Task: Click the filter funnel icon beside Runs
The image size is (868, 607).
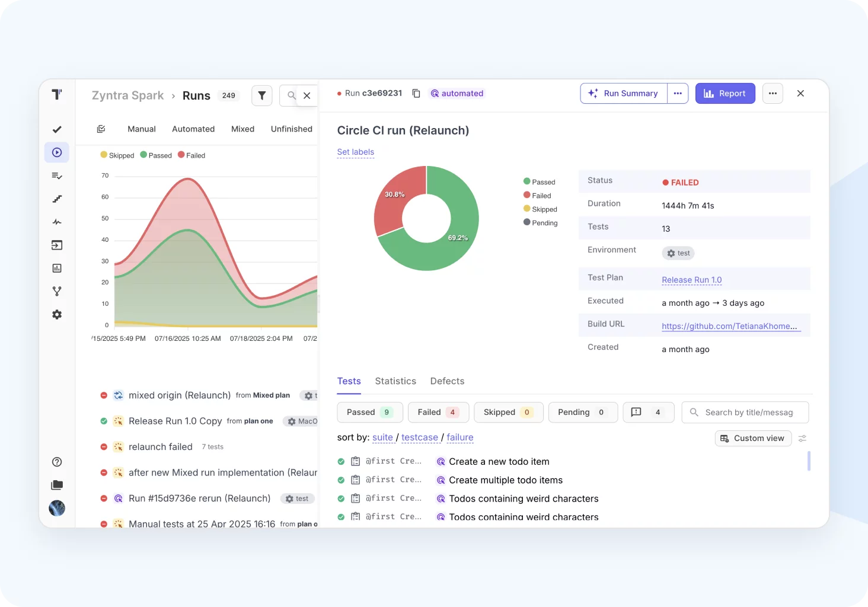Action: tap(261, 95)
